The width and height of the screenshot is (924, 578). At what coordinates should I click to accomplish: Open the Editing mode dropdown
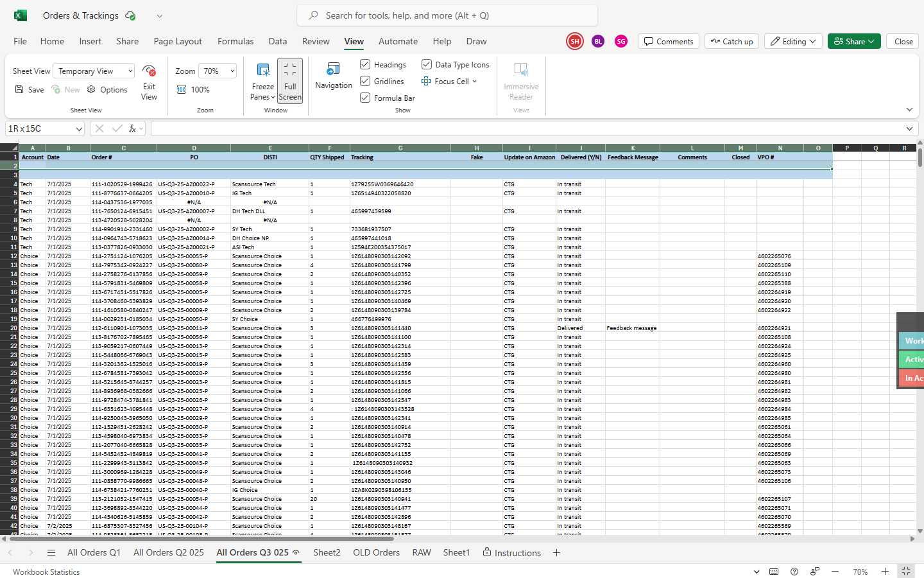794,41
